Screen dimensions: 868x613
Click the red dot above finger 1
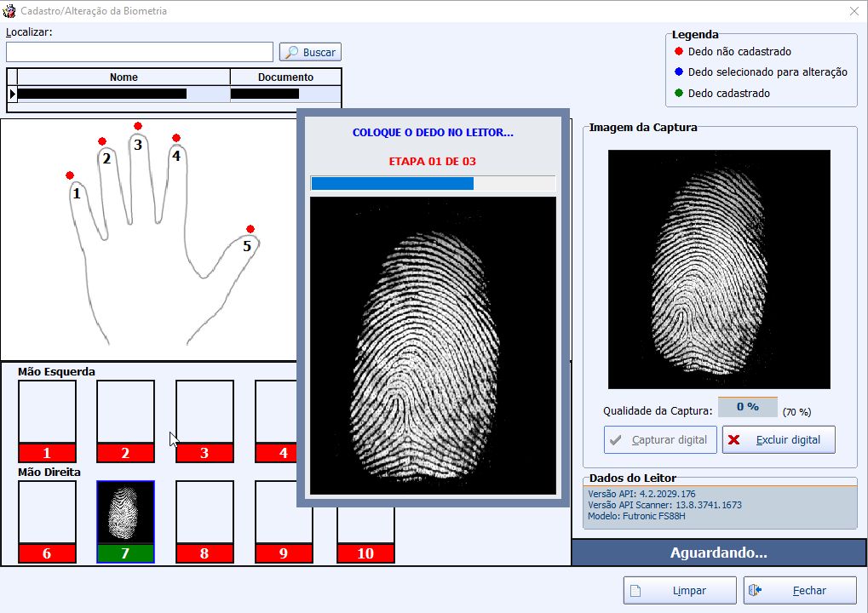point(70,175)
